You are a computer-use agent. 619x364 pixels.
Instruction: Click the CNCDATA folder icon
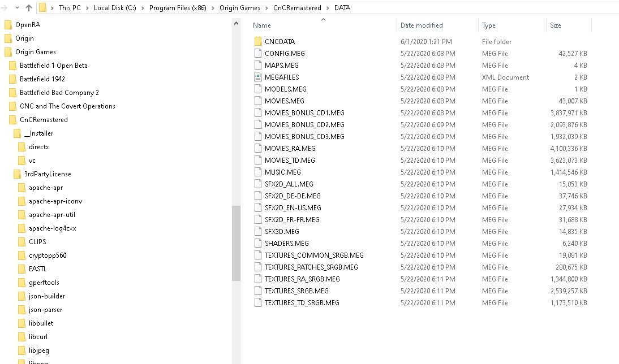pos(258,41)
